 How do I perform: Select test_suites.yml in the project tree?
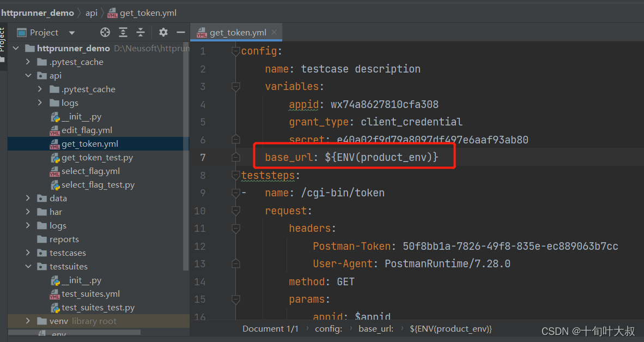point(90,294)
